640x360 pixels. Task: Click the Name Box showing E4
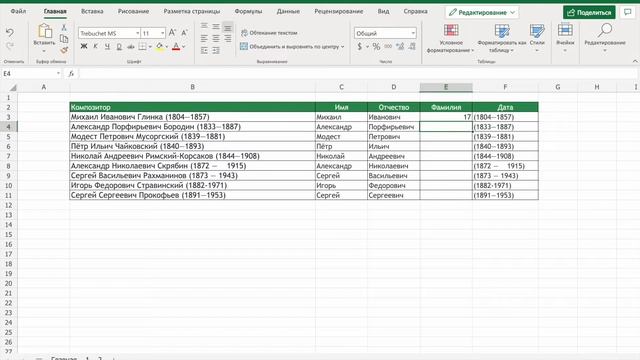point(31,73)
